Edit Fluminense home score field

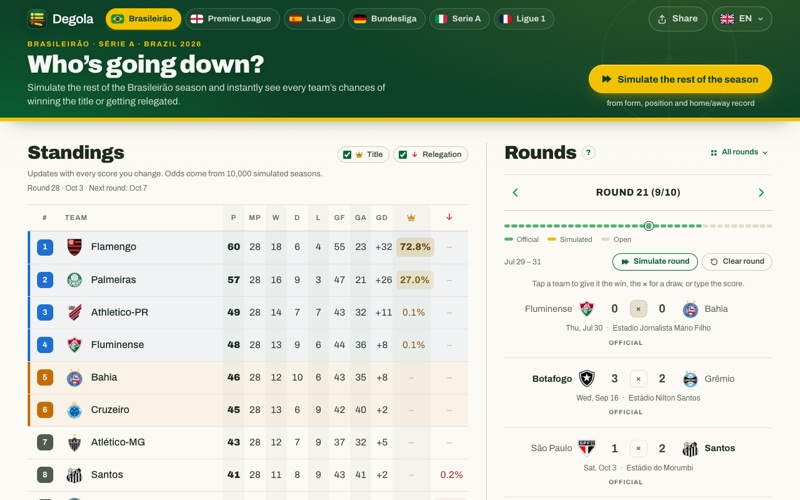point(614,309)
